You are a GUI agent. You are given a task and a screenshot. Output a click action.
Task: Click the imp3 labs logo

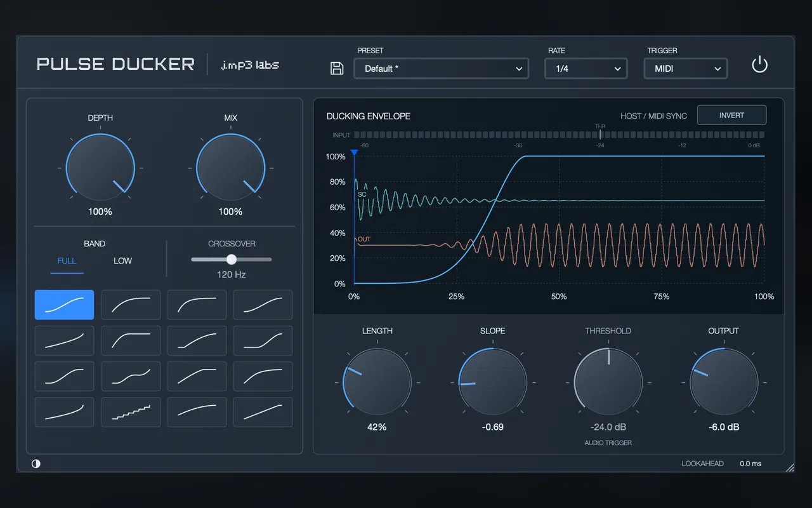250,65
